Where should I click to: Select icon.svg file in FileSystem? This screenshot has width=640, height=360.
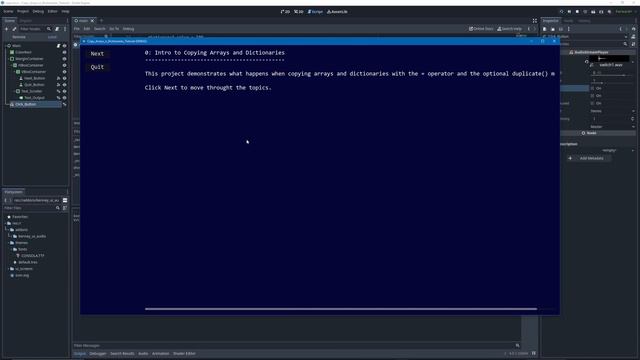click(22, 276)
